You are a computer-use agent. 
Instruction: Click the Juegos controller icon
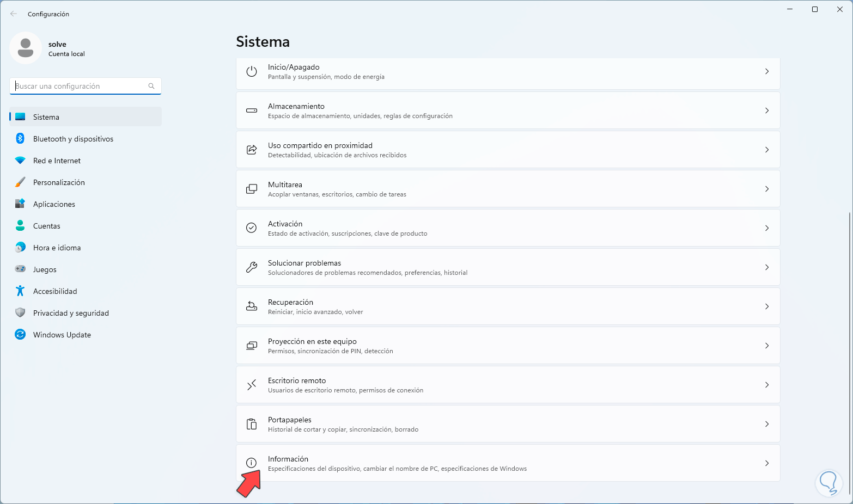tap(20, 269)
